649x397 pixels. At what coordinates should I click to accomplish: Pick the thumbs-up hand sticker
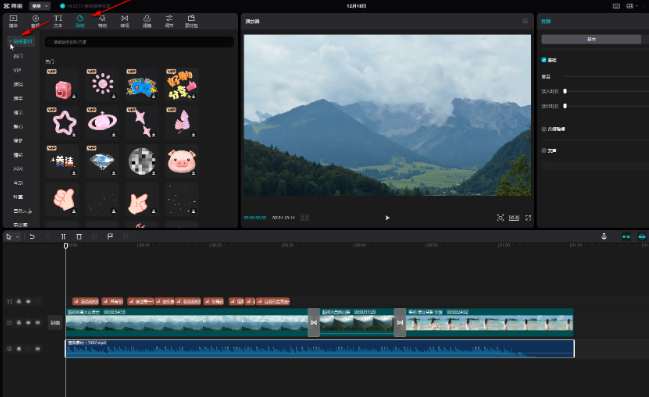point(62,199)
